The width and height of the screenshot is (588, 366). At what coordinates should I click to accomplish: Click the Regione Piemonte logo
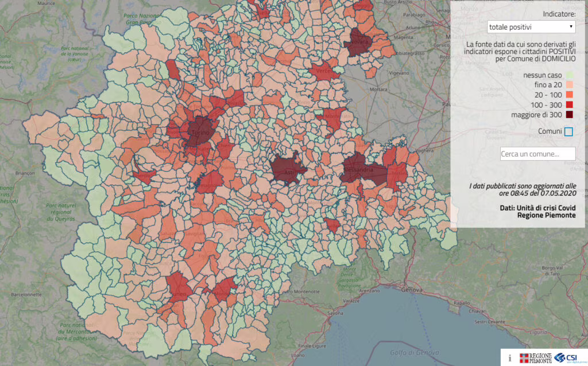[x=536, y=358]
